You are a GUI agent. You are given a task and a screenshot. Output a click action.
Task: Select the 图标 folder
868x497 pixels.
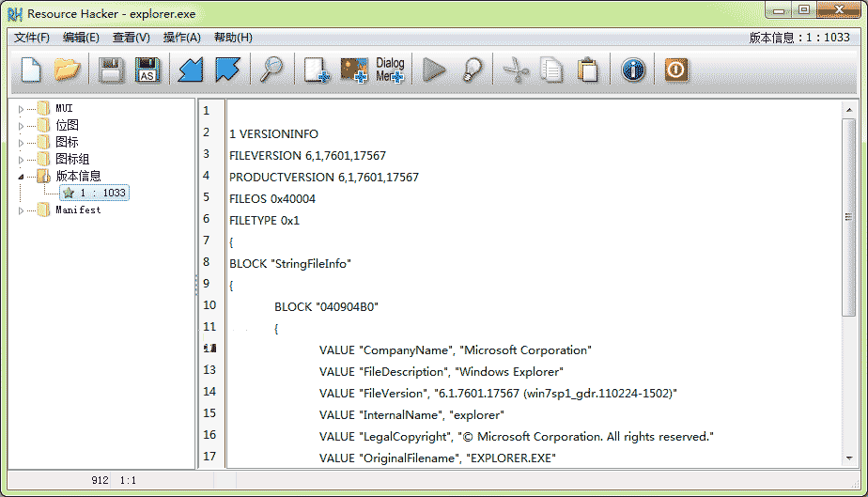click(x=58, y=142)
